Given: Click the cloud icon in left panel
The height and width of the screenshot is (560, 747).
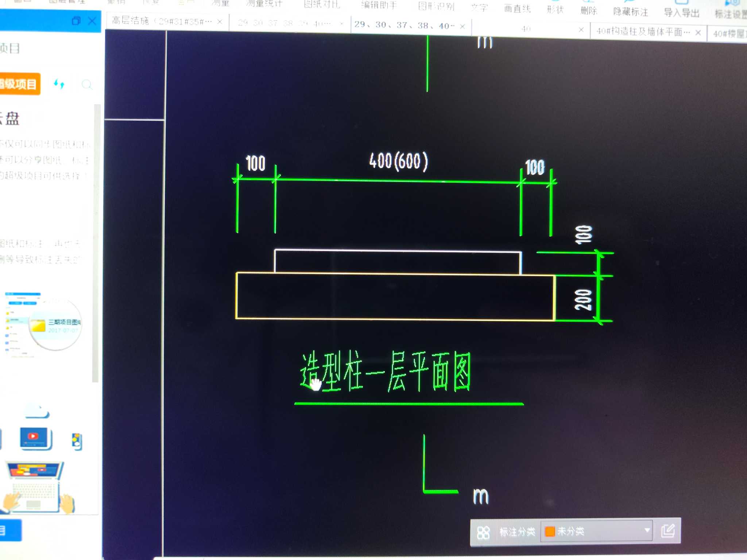Looking at the screenshot, I should pos(37,411).
